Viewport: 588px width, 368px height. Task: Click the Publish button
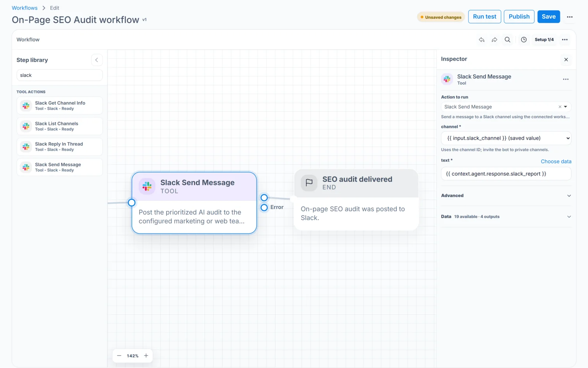point(519,17)
